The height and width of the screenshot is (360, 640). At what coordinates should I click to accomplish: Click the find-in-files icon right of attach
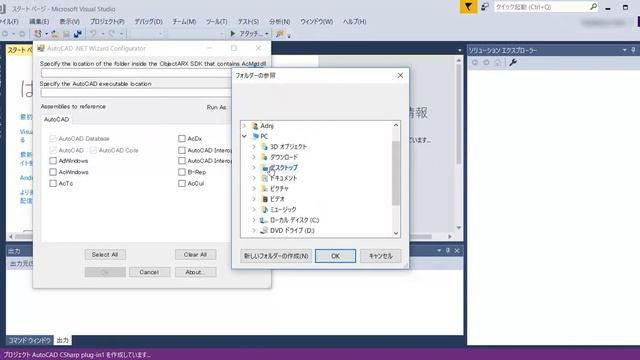280,34
